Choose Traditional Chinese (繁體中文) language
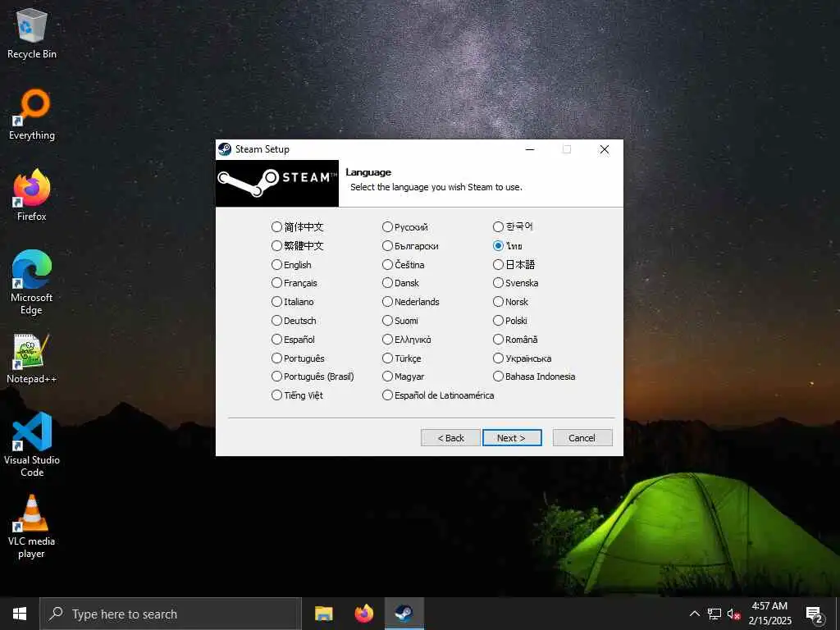 click(x=297, y=246)
